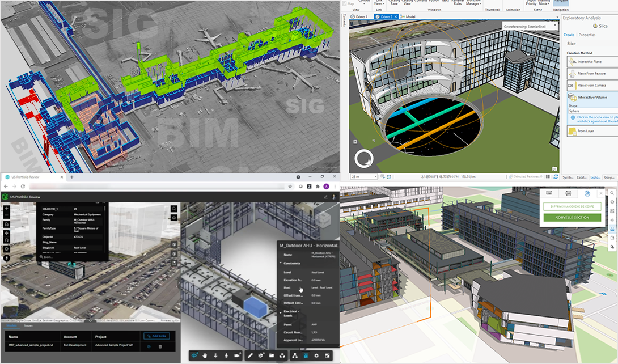The image size is (618, 364).
Task: Click the Interactive Plane creation method
Action: tap(589, 61)
